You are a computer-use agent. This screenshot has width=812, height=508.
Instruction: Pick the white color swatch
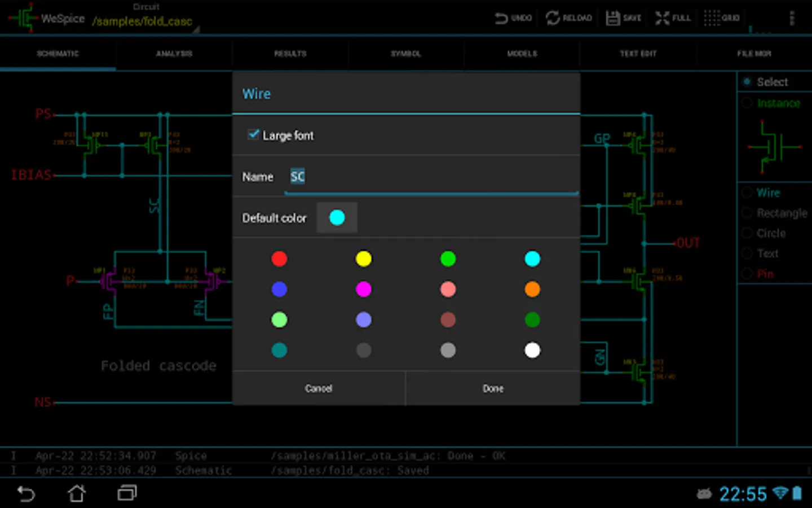point(532,350)
